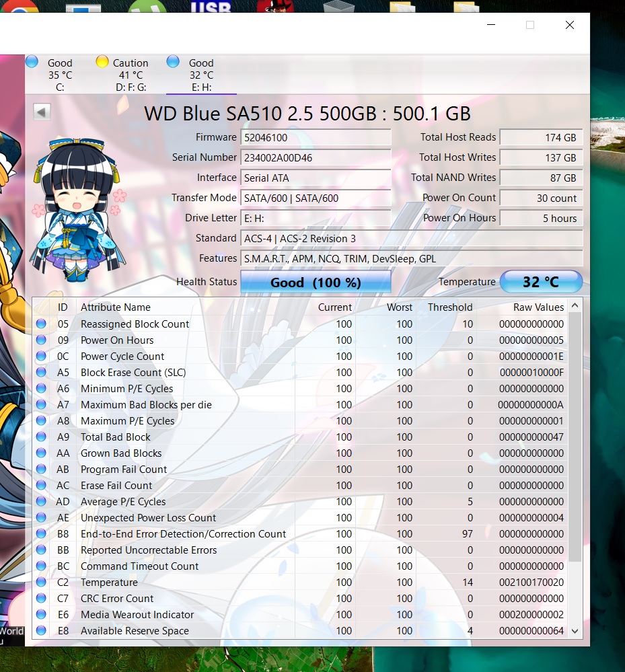Minimize the disk info window
This screenshot has width=625, height=672.
(491, 25)
